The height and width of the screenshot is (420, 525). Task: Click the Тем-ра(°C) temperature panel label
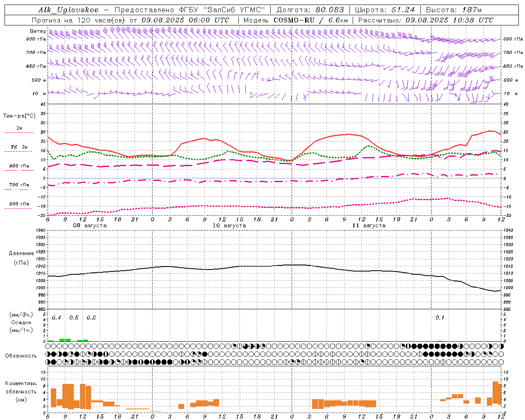pos(19,116)
